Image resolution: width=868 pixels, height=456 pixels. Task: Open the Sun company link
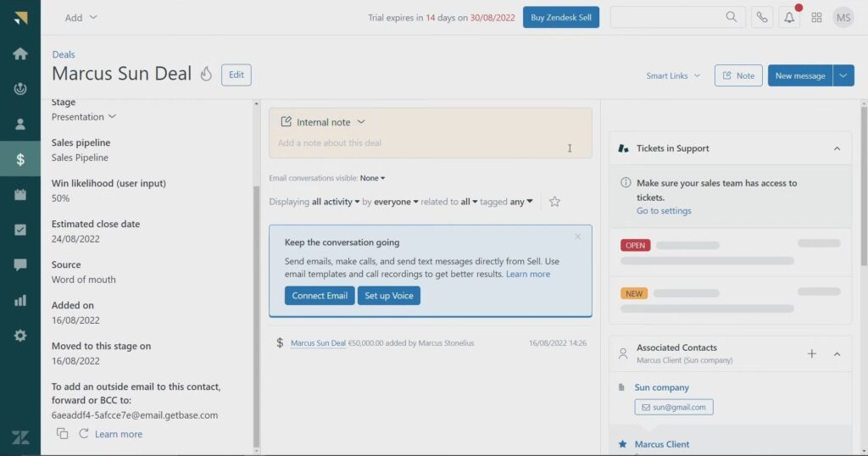point(661,386)
